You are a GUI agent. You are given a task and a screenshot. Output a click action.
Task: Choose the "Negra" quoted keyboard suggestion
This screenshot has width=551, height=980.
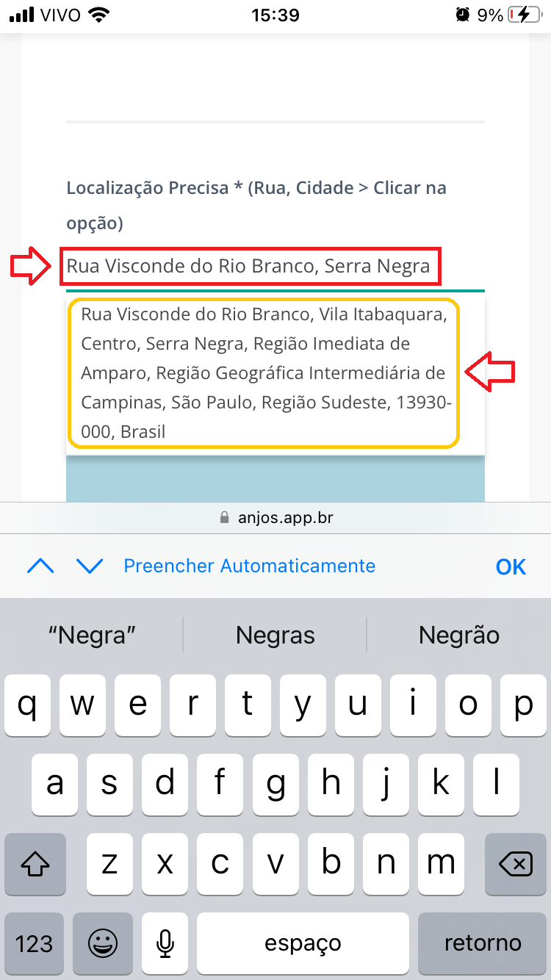tap(92, 635)
